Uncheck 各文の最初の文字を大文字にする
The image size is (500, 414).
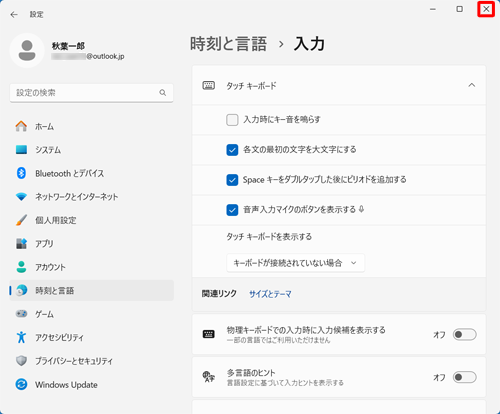click(232, 150)
